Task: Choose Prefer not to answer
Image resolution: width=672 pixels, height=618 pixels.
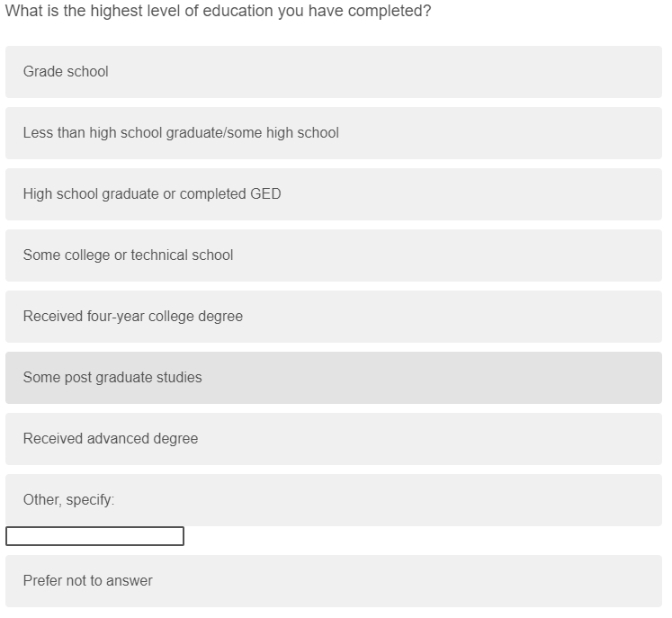Action: coord(333,581)
